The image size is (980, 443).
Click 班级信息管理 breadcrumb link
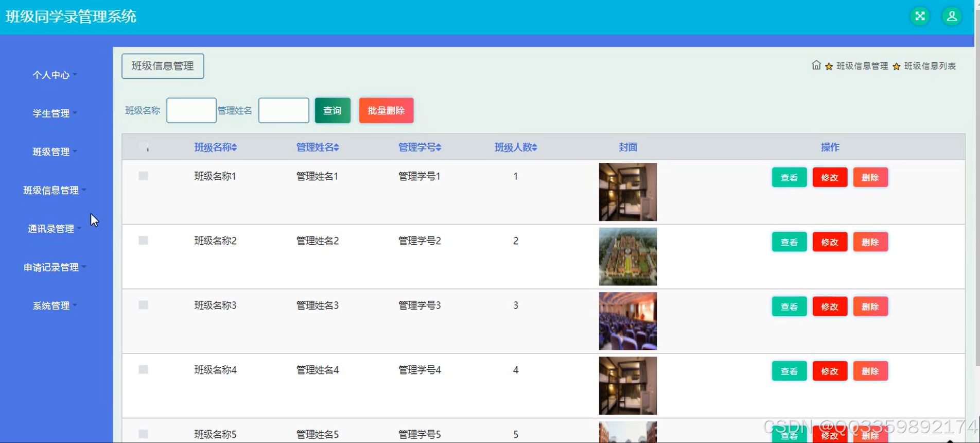[862, 66]
